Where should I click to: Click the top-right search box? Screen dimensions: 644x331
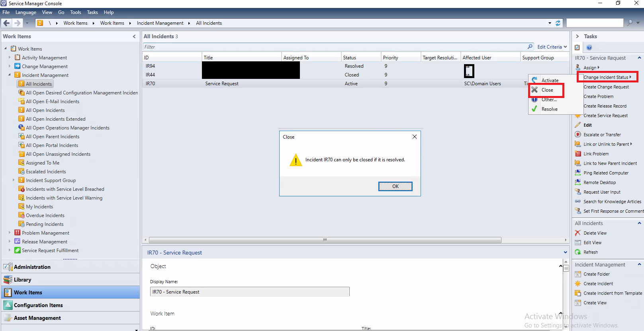[595, 23]
